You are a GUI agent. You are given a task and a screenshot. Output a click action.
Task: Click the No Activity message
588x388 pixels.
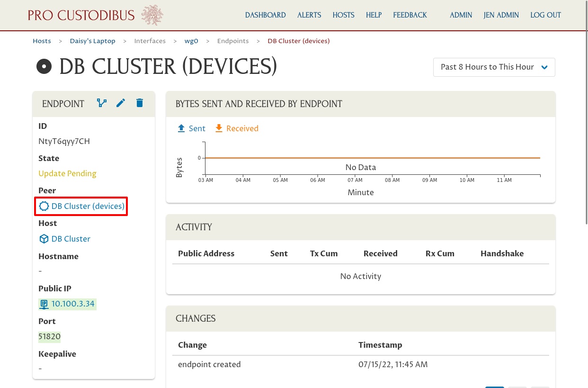point(361,276)
